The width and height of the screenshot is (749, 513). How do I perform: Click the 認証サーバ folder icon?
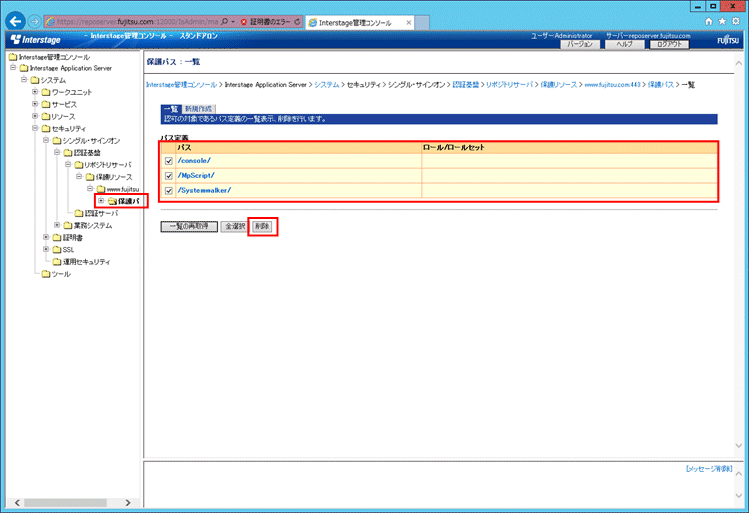coord(79,213)
